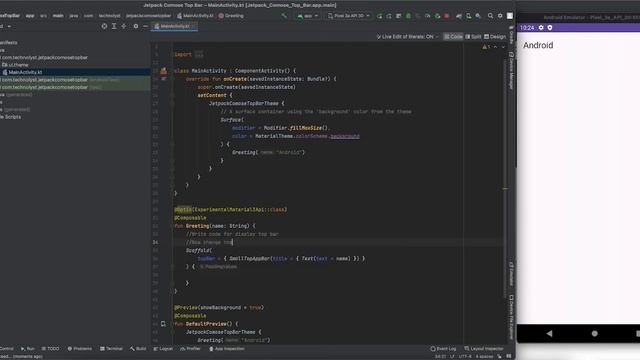Click folded 'it: PaddingValues' lambda hint
Viewport: 640px width, 360px height.
[x=218, y=267]
